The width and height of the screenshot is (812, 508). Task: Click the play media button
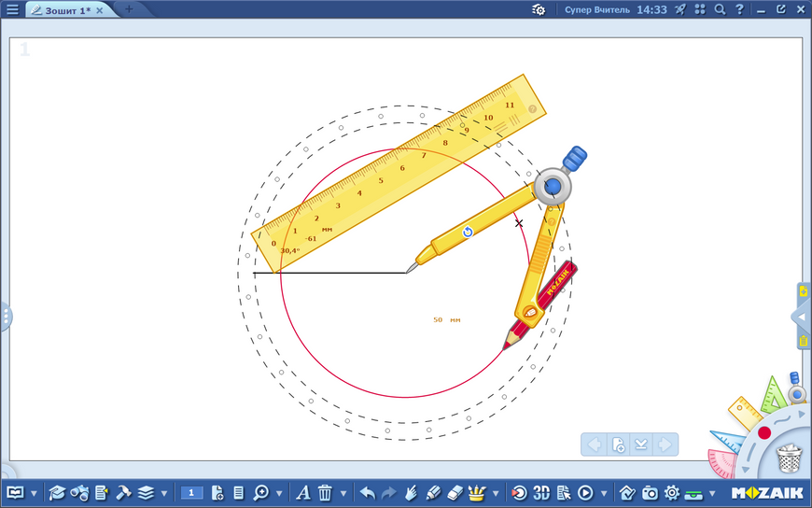click(x=585, y=492)
